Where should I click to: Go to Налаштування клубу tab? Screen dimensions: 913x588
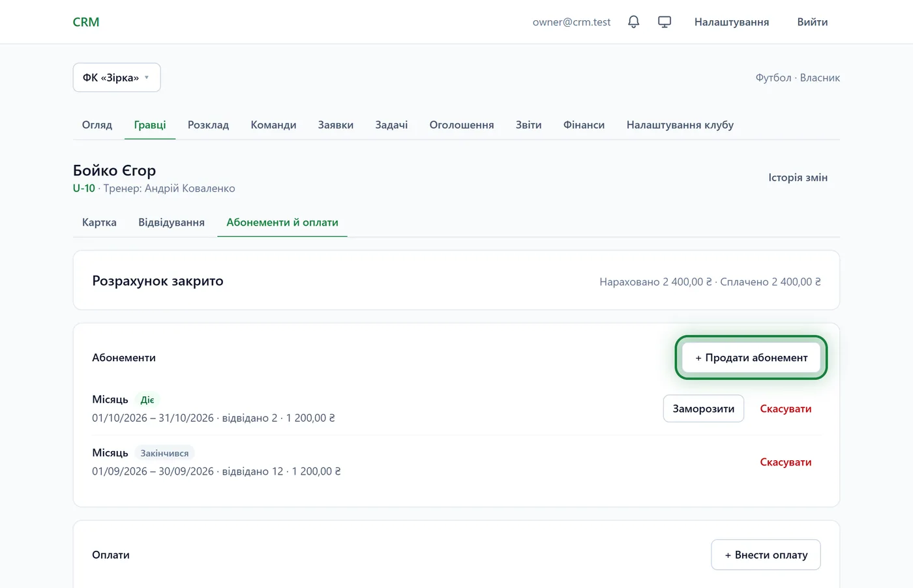[x=680, y=125]
